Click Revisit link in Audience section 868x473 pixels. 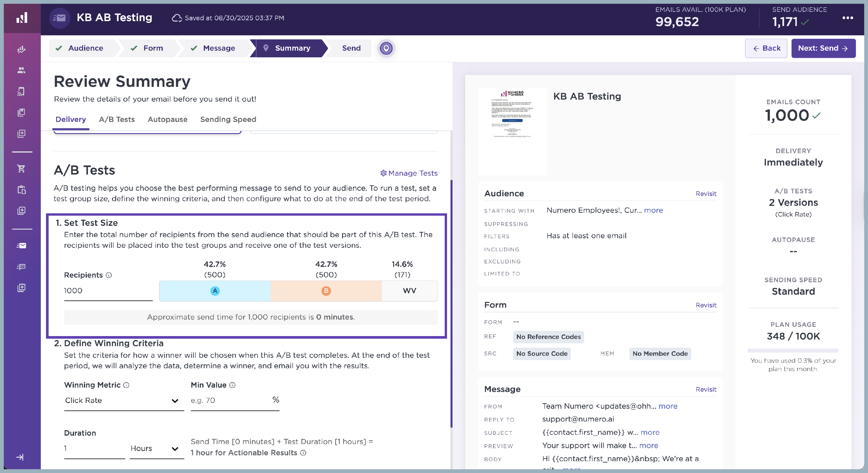click(706, 194)
